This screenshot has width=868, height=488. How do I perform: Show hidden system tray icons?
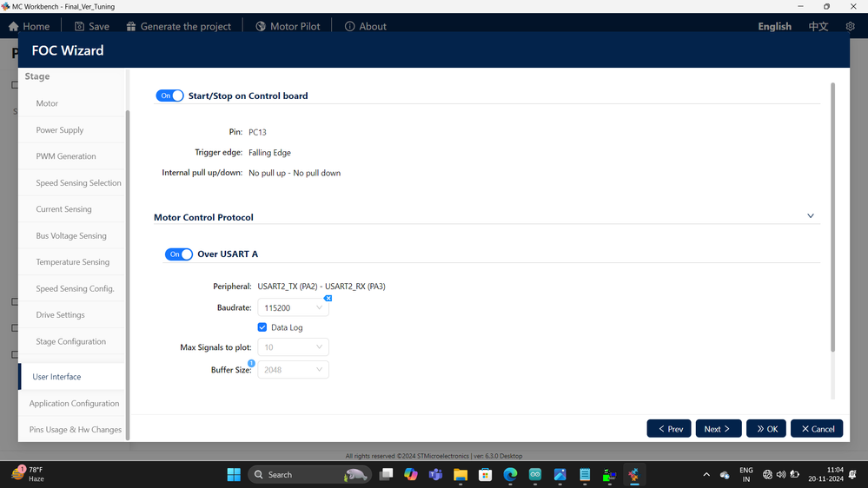tap(706, 475)
